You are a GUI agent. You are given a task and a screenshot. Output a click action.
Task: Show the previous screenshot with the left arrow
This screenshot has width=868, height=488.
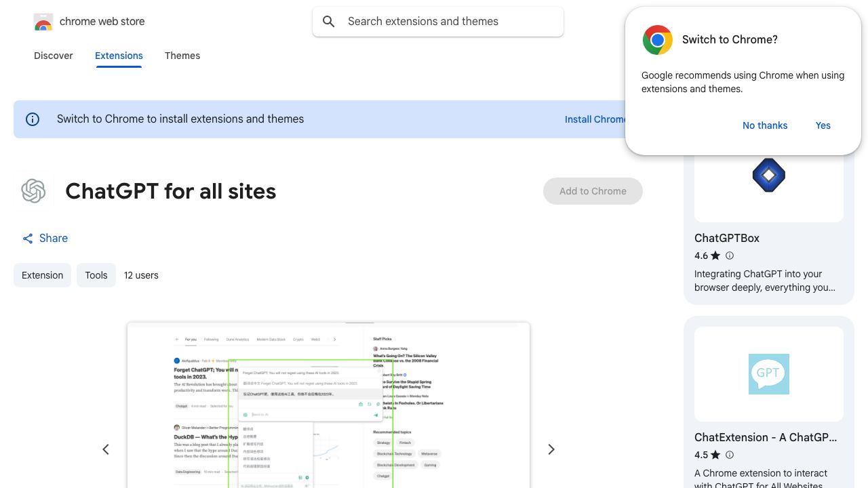click(x=106, y=449)
